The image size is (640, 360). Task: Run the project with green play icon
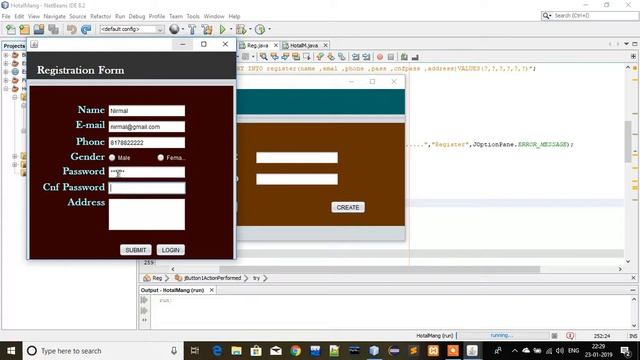tap(222, 29)
